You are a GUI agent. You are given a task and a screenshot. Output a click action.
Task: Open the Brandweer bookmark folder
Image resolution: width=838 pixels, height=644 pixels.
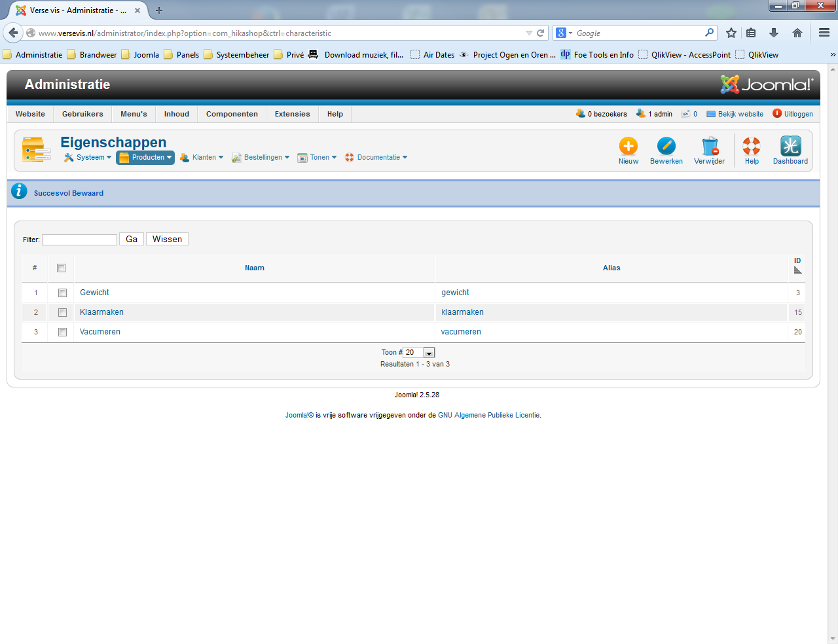92,55
